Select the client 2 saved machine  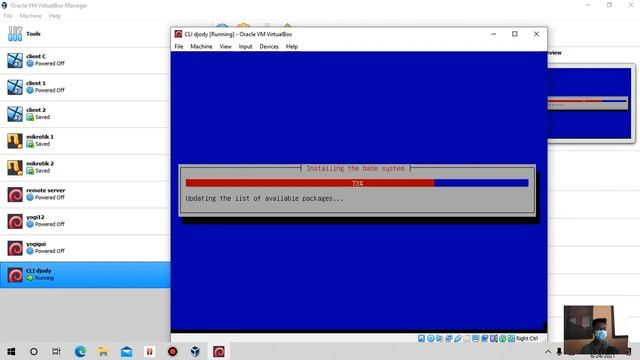pos(85,114)
